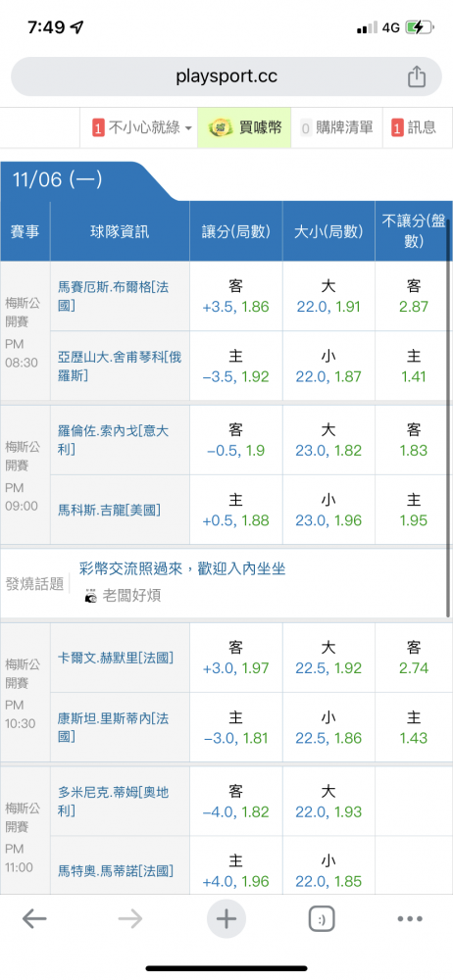This screenshot has width=453, height=980.
Task: Open player 馬科斯.吉龍 info link
Action: click(109, 510)
